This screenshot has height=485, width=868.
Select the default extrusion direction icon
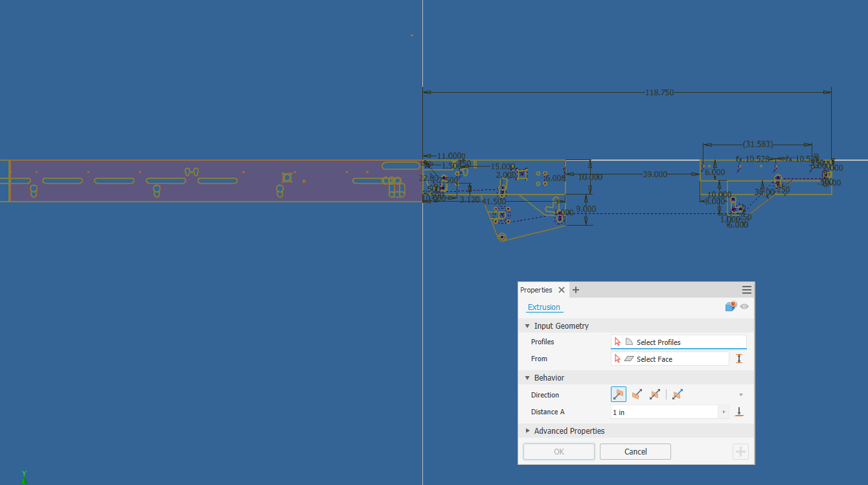[x=619, y=394]
